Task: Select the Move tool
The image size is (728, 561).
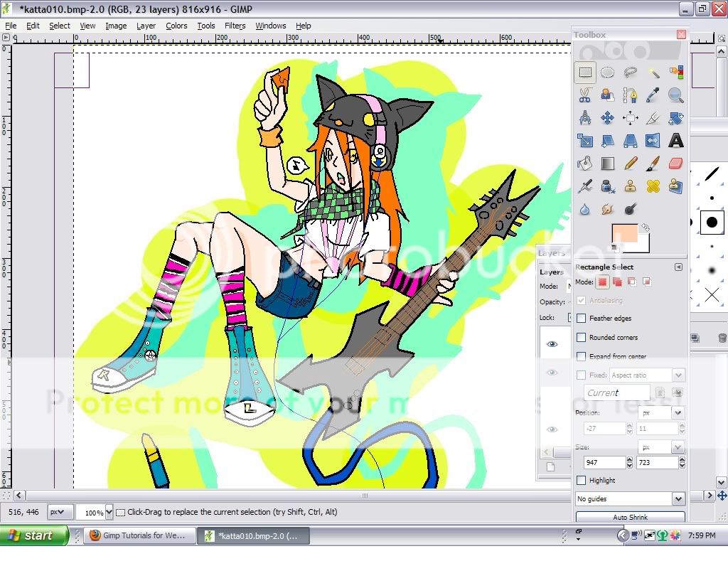Action: click(x=607, y=118)
